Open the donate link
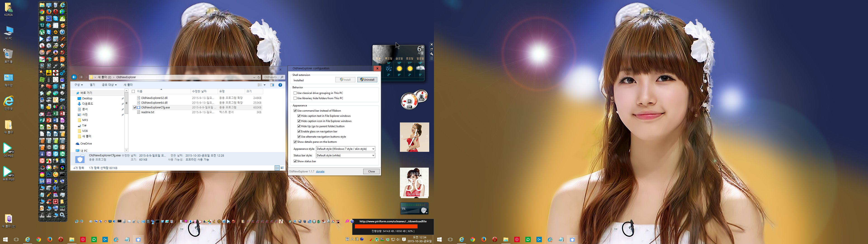Screen dimensions: 868x244 320,171
